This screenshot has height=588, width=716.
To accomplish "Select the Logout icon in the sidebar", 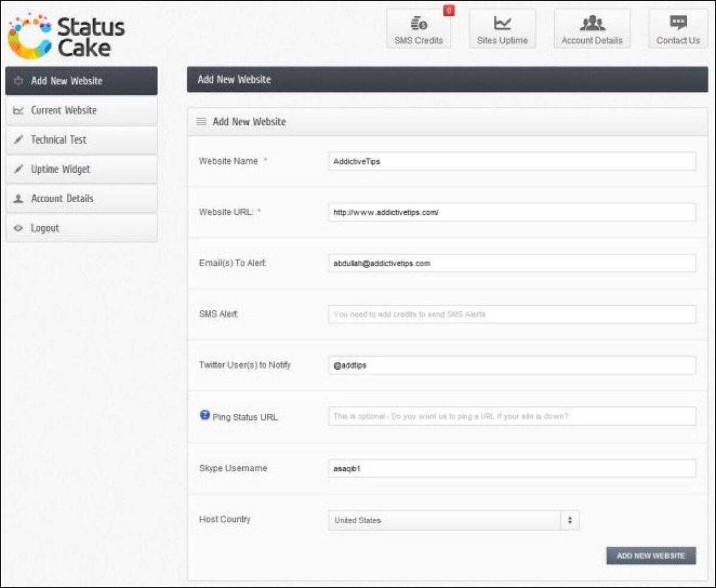I will pos(18,228).
